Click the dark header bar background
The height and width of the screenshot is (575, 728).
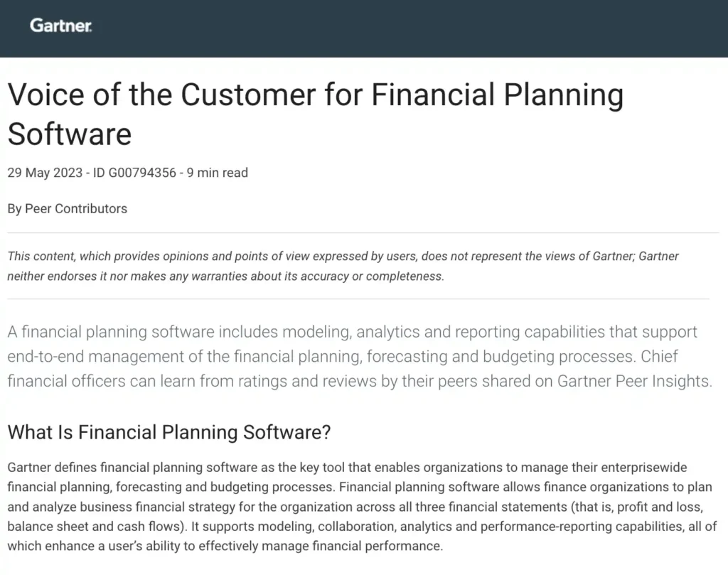pos(427,28)
